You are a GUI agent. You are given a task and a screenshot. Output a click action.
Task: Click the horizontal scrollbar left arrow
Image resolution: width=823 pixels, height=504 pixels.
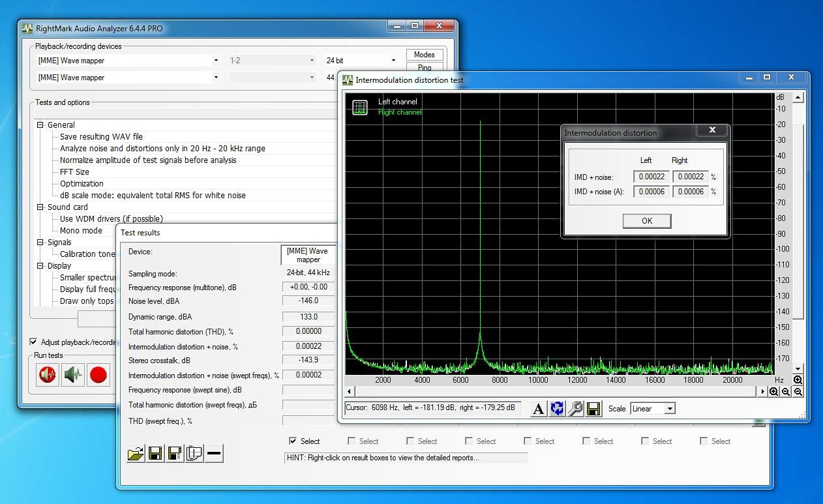coord(348,391)
